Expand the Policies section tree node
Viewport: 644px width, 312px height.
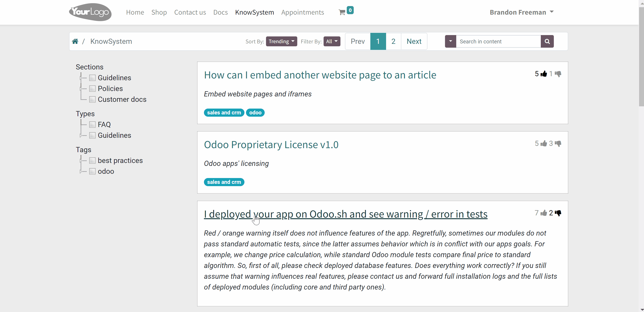pyautogui.click(x=81, y=89)
